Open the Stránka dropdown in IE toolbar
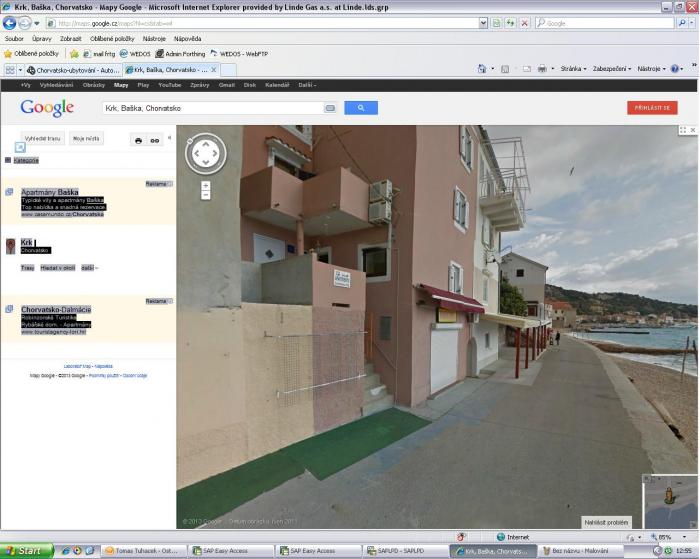The height and width of the screenshot is (559, 700). coord(573,69)
